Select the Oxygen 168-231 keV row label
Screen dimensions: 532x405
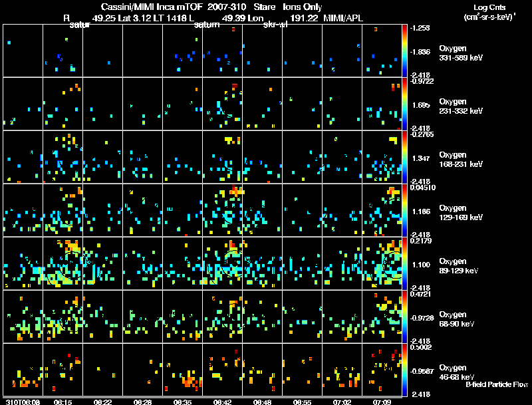point(460,160)
